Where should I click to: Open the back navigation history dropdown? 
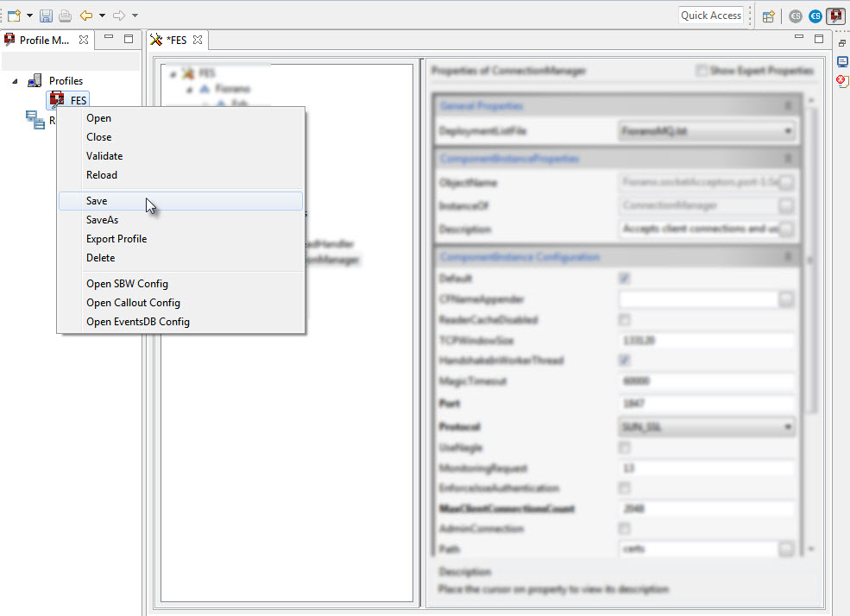102,16
